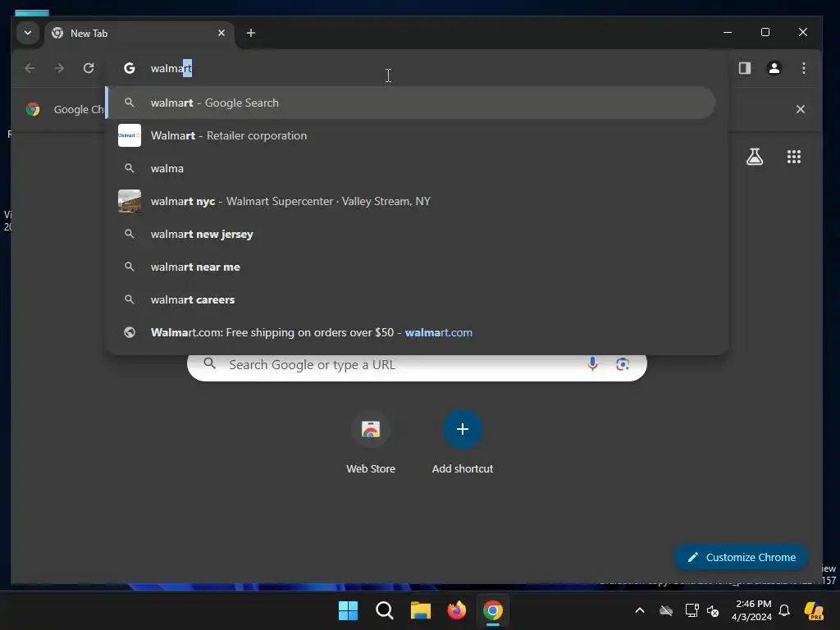
Task: Open the tab search dropdown arrow
Action: click(x=28, y=33)
